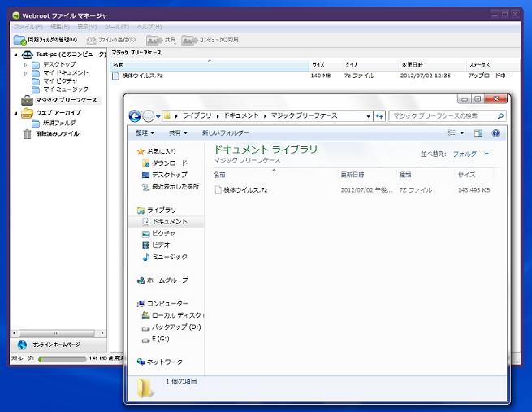Select マイ ピクチャ folder in Webroot tree
Screen dimensions: 532x412
pyautogui.click(x=60, y=80)
